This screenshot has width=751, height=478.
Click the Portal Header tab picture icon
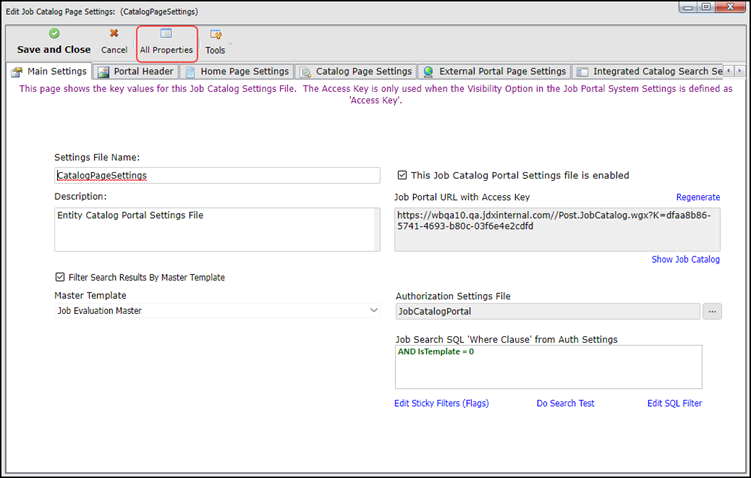click(x=103, y=72)
